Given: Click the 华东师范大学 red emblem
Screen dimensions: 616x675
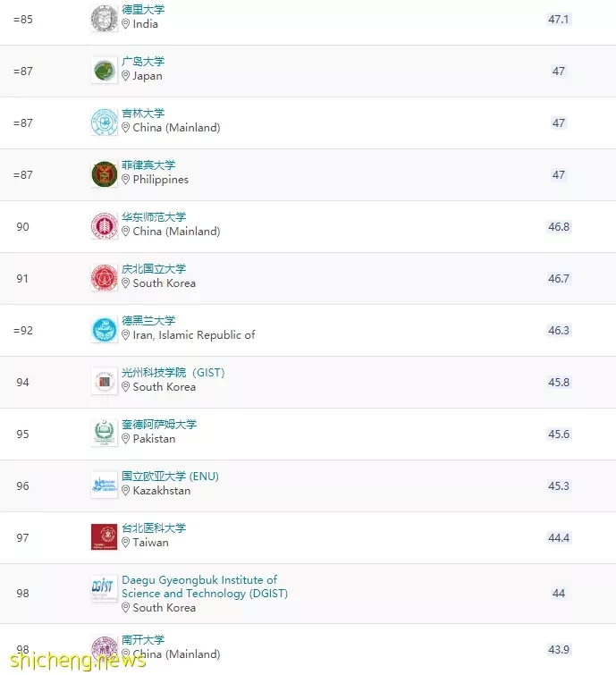Looking at the screenshot, I should [105, 226].
